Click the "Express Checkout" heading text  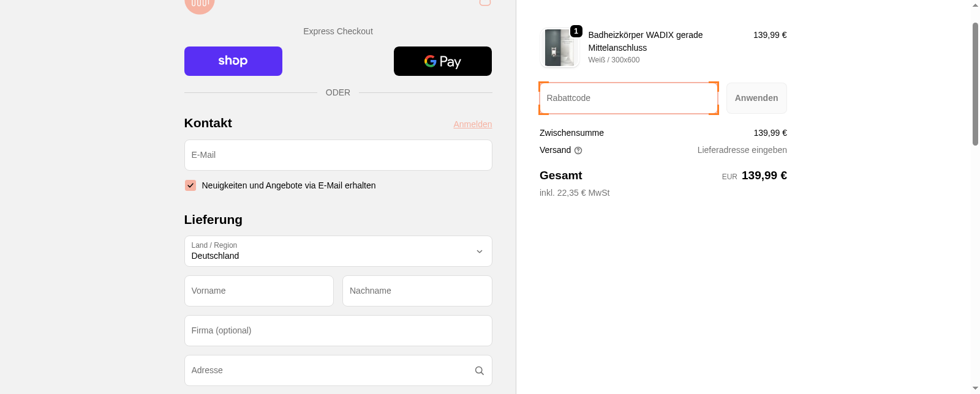[x=338, y=31]
